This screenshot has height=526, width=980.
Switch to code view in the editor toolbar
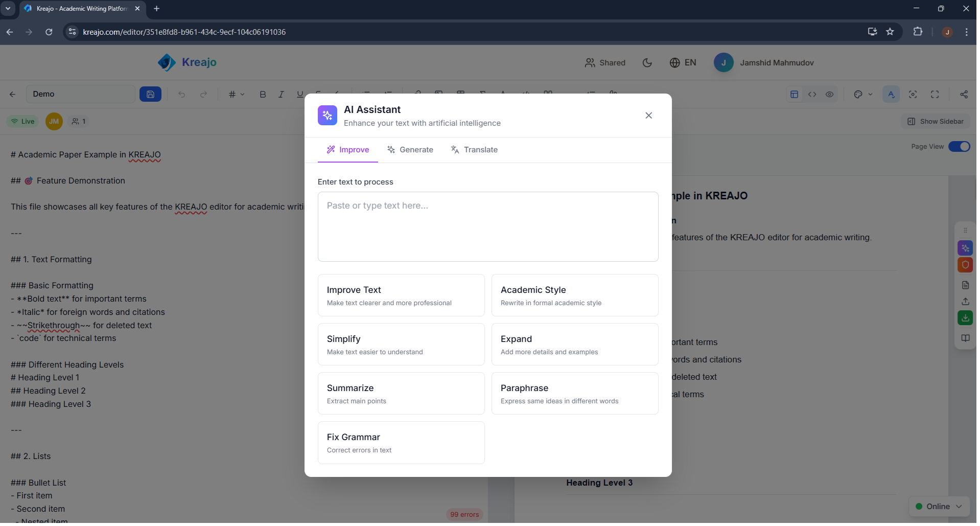(812, 94)
